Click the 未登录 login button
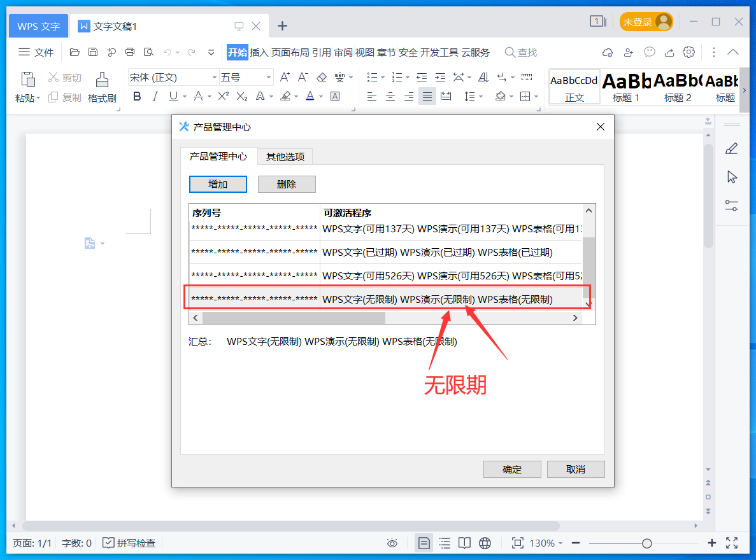756x560 pixels. [646, 22]
